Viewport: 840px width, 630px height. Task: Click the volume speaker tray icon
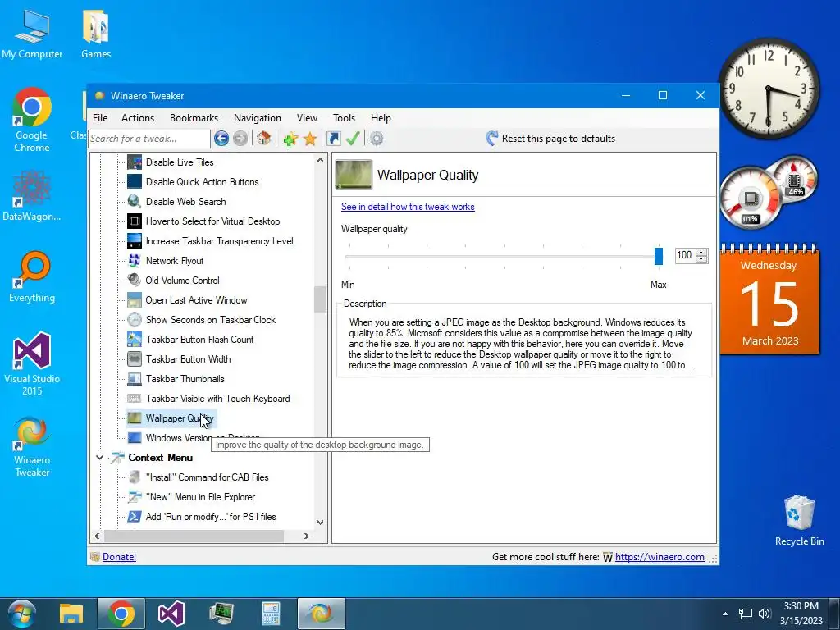765,614
